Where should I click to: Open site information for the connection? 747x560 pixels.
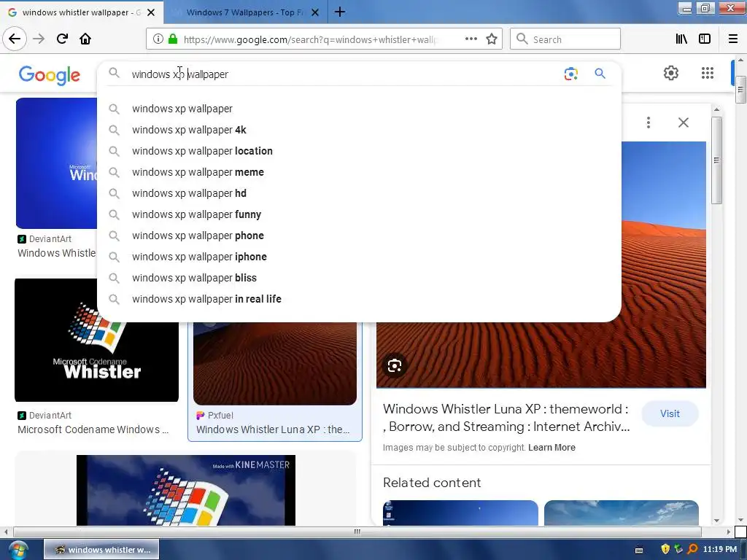click(158, 39)
